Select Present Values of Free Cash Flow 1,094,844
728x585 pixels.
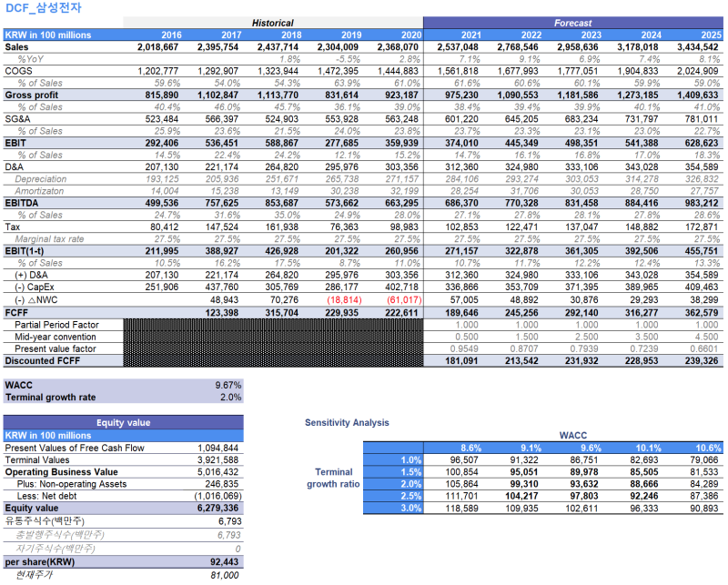(217, 448)
